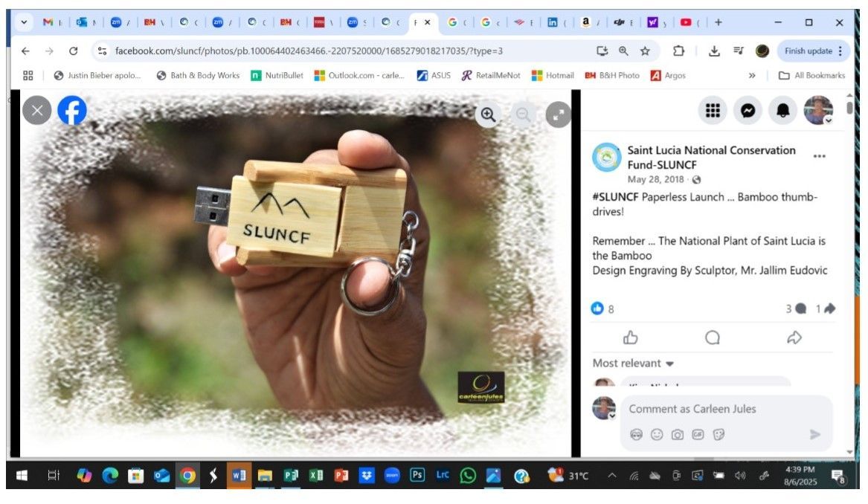This screenshot has height=504, width=868.
Task: Switch to the LinkedIn tab
Action: tap(556, 22)
